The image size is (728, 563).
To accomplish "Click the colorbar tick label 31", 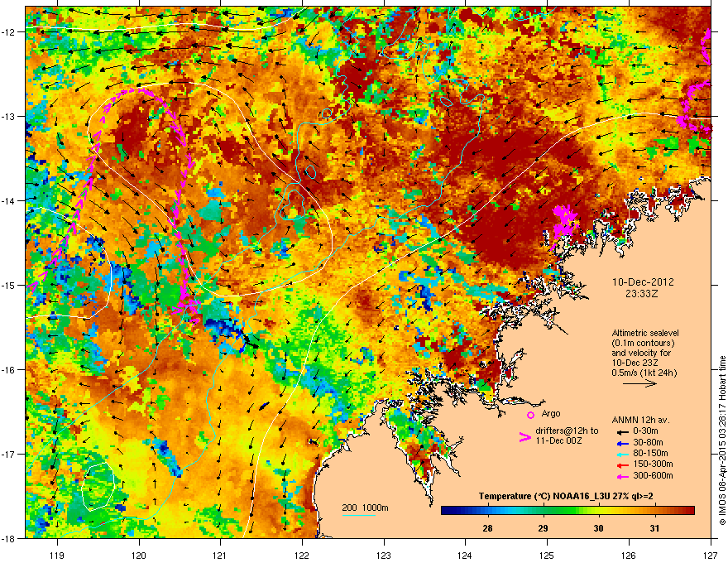I will tap(654, 528).
